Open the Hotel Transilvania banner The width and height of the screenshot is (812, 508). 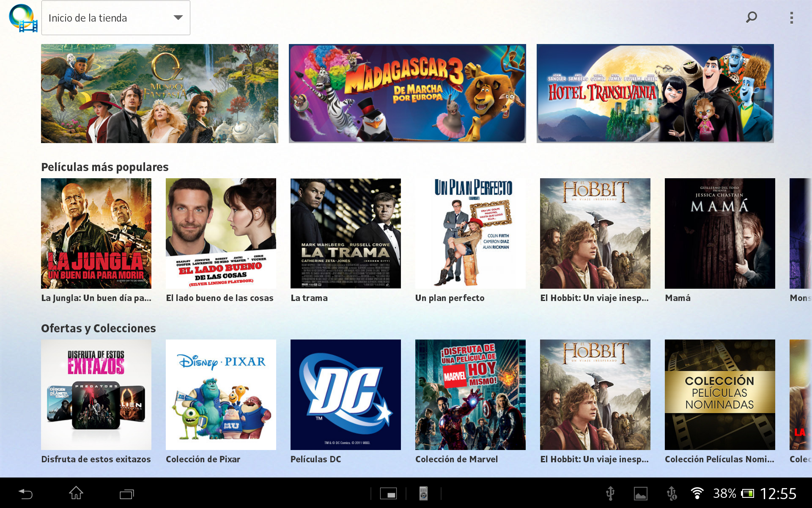pos(655,94)
